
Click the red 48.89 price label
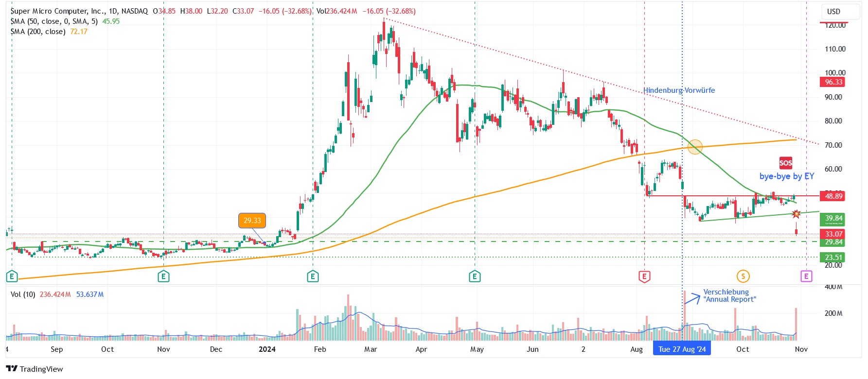(833, 196)
